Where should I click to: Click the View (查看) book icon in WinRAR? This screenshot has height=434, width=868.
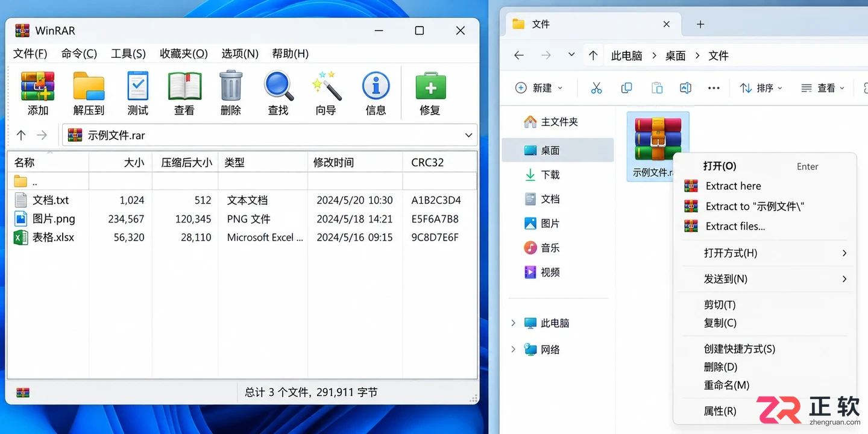(184, 86)
